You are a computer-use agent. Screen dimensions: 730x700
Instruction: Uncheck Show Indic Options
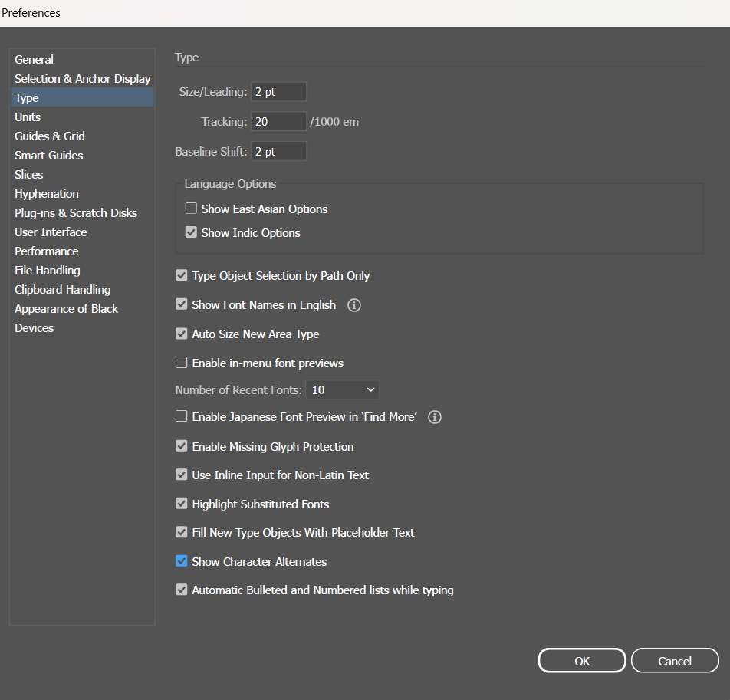pyautogui.click(x=192, y=232)
